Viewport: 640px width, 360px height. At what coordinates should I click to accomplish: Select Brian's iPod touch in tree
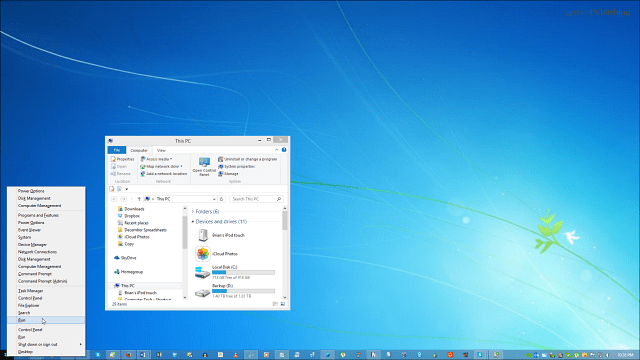click(x=137, y=293)
